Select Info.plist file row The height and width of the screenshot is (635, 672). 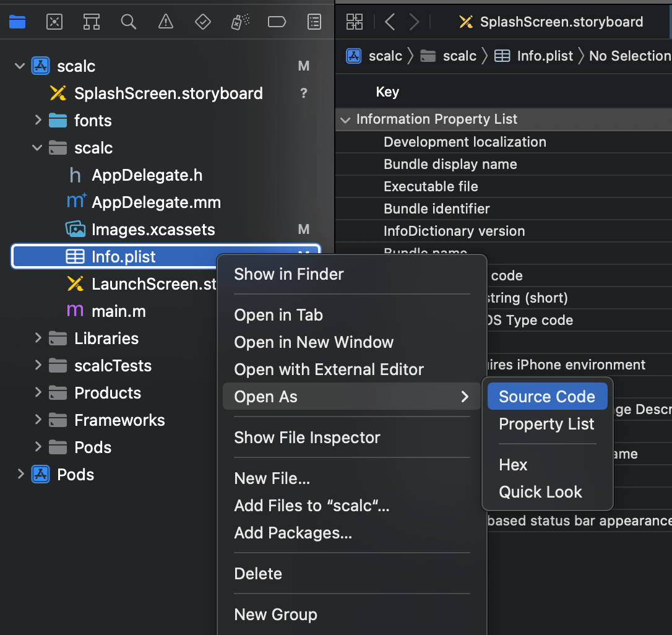(x=166, y=256)
